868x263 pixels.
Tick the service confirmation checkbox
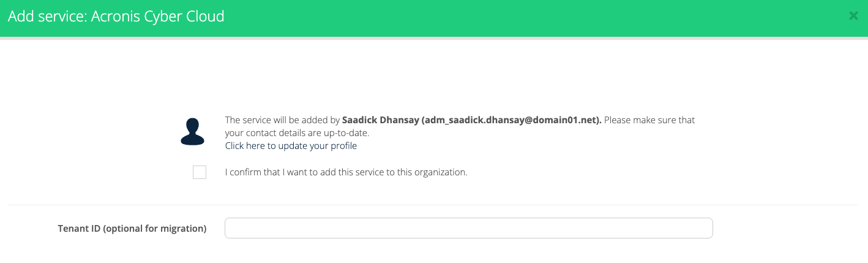(200, 172)
